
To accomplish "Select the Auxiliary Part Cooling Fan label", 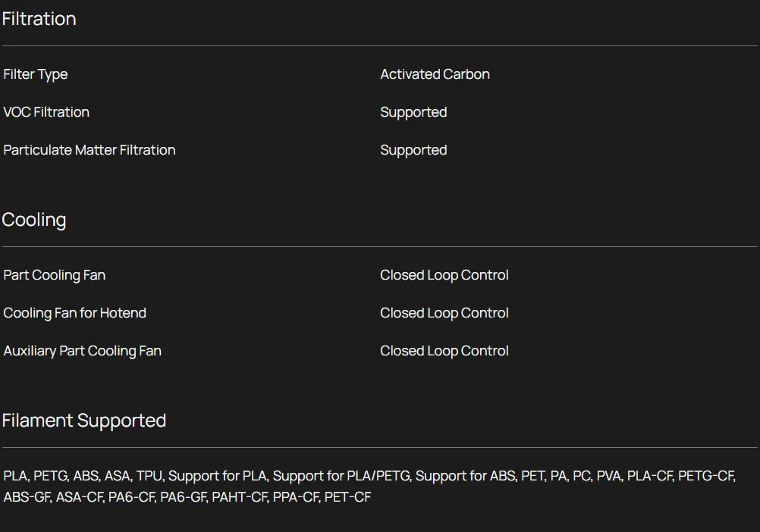I will [x=83, y=351].
